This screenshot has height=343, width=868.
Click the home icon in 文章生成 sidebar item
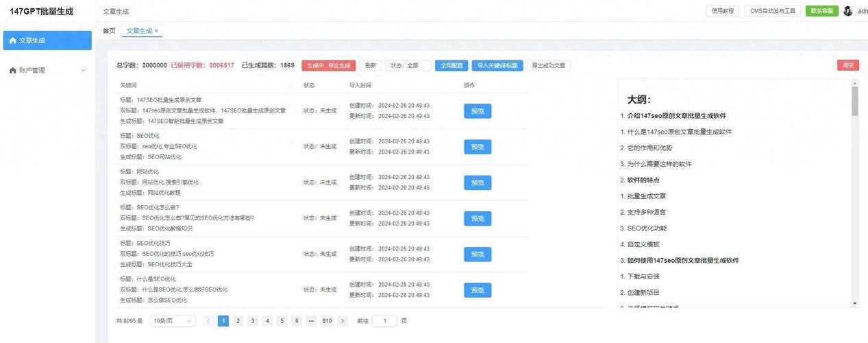(x=13, y=40)
